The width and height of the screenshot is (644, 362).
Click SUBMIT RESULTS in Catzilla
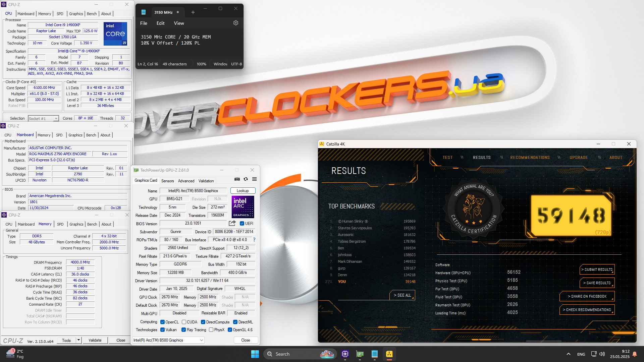[x=597, y=269]
